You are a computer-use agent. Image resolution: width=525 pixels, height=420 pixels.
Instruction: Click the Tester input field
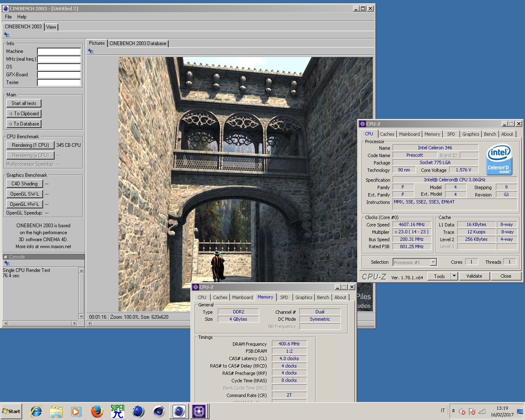tap(59, 82)
